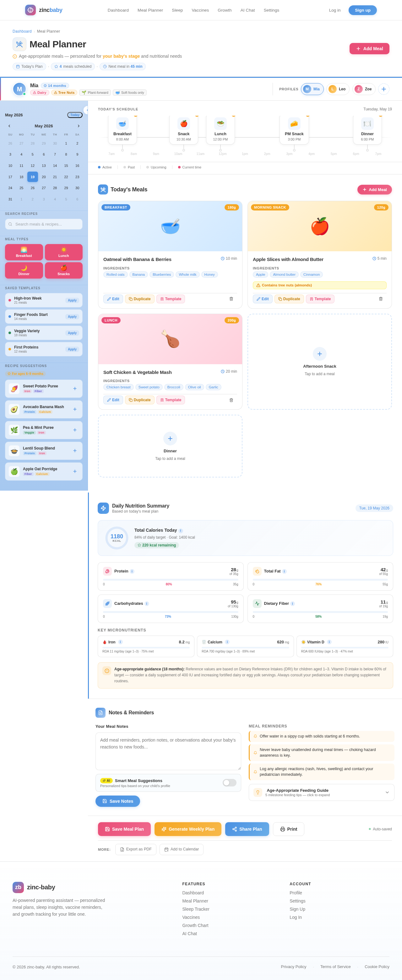Select Breakfast icon on schedule timeline
Screen dimensions: 402x980
[x=122, y=124]
